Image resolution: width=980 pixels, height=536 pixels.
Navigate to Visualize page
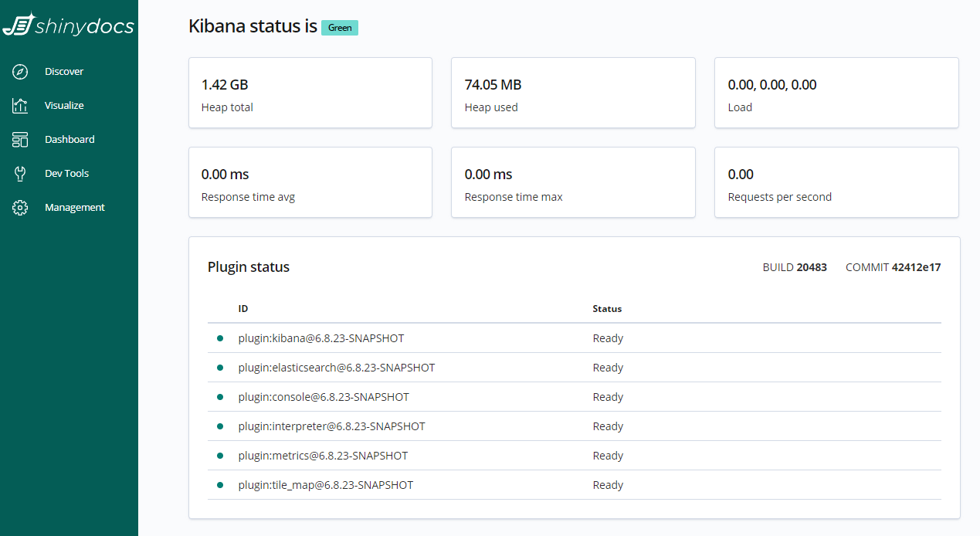click(64, 106)
